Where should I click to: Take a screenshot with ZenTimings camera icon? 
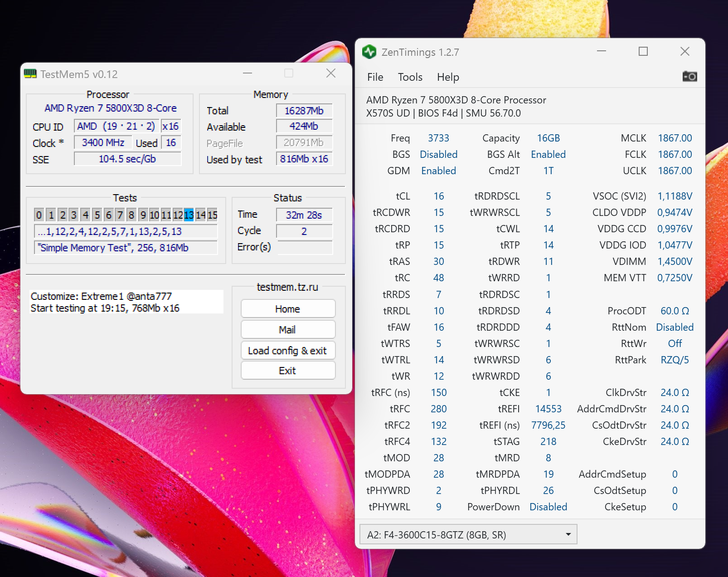pos(689,76)
